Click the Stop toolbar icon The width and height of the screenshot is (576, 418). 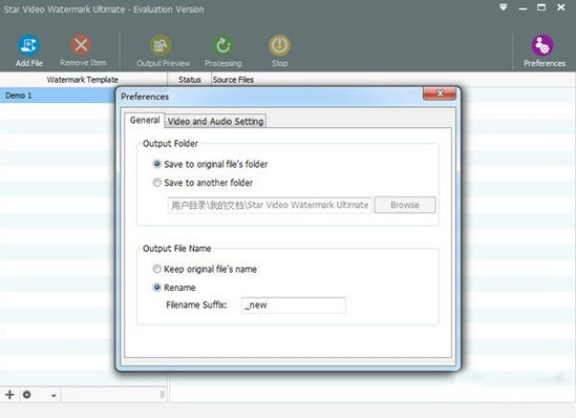[280, 46]
